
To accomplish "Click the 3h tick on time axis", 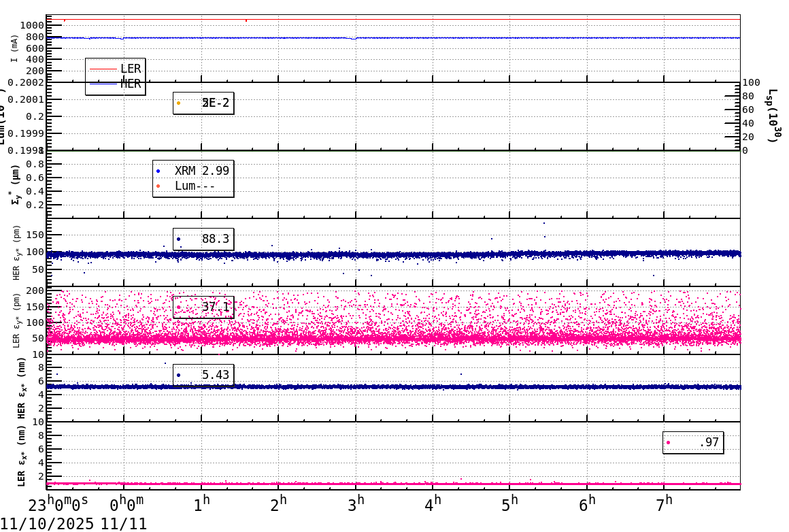I will pos(356,503).
